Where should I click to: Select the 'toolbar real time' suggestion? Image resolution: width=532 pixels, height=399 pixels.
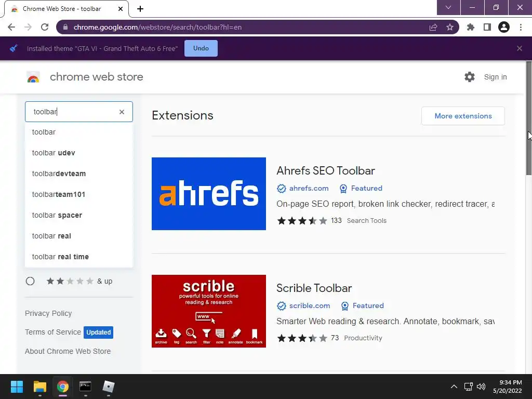[x=79, y=257]
